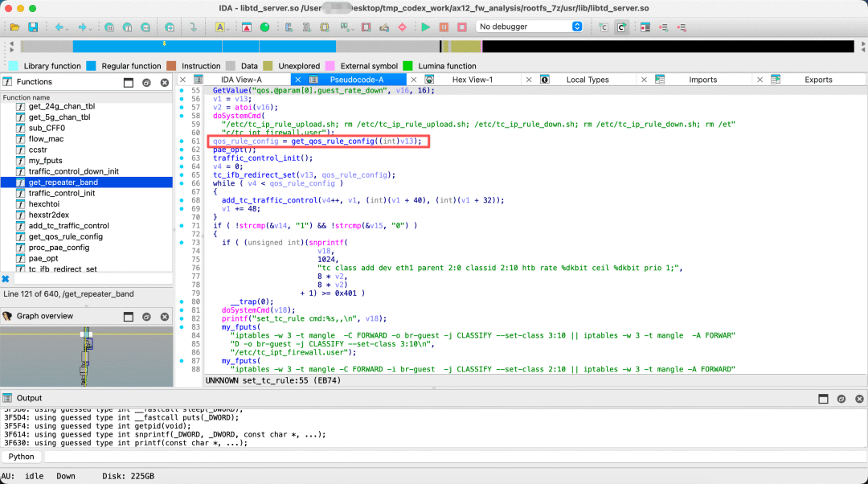The image size is (868, 484).
Task: Click the Column Header Function name
Action: point(86,97)
